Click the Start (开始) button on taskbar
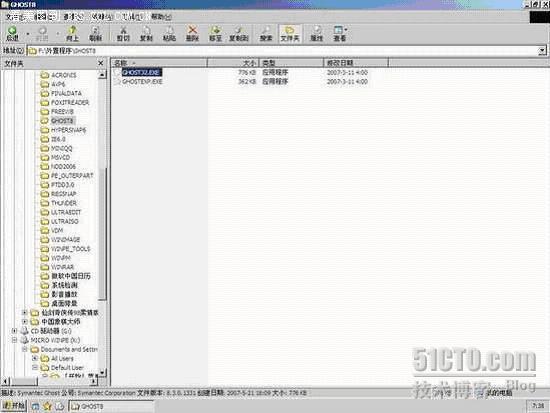This screenshot has width=550, height=413. coord(13,406)
